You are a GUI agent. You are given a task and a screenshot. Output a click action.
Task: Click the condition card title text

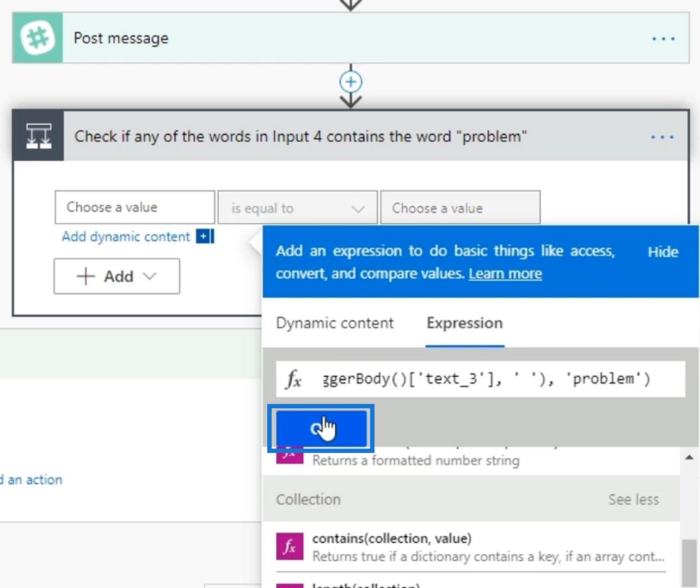click(300, 136)
